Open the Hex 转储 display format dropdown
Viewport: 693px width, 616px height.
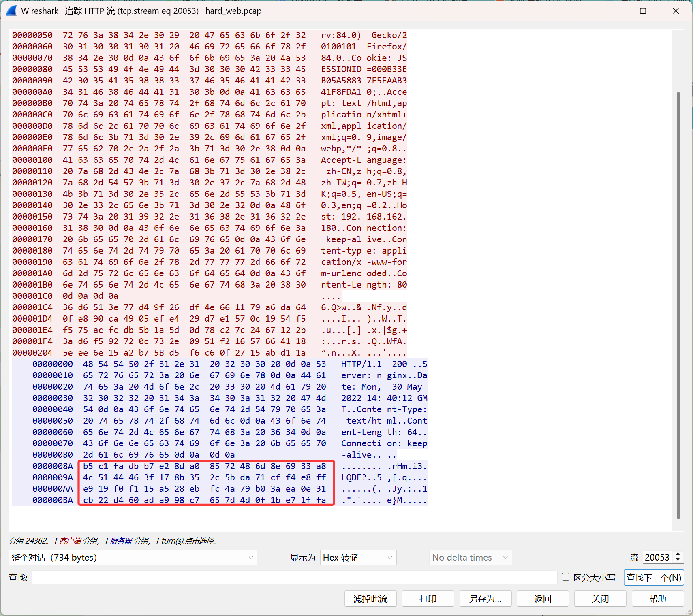[358, 557]
